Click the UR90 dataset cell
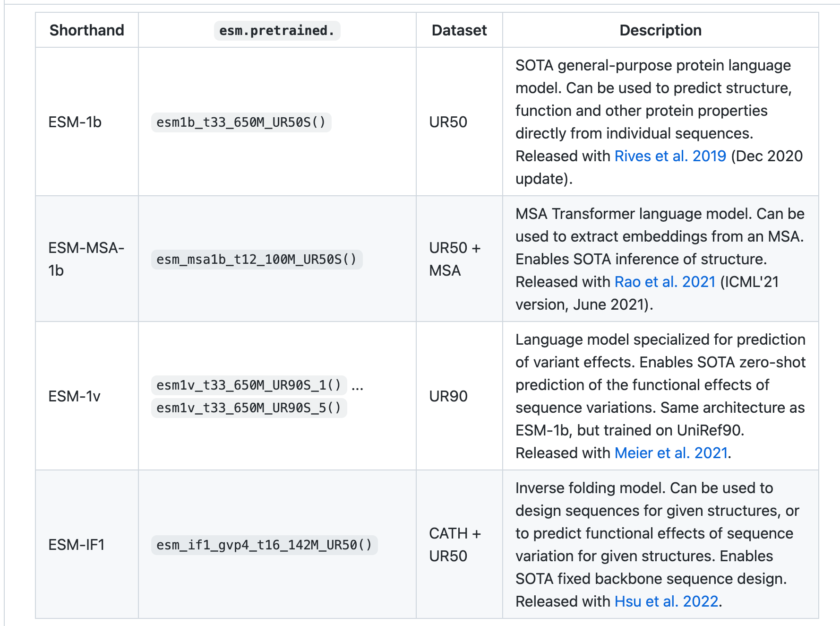This screenshot has width=840, height=626. tap(448, 396)
